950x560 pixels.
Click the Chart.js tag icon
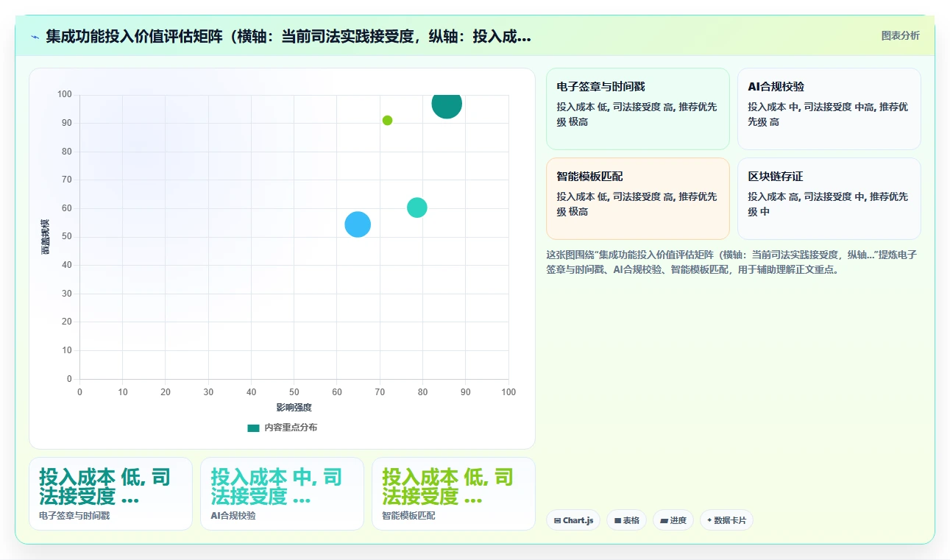coord(557,520)
